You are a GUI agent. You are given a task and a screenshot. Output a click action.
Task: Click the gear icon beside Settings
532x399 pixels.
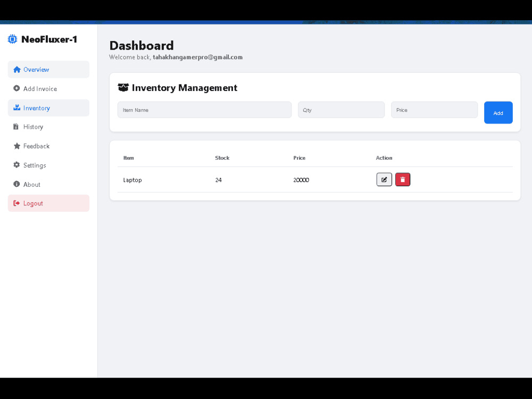point(16,165)
